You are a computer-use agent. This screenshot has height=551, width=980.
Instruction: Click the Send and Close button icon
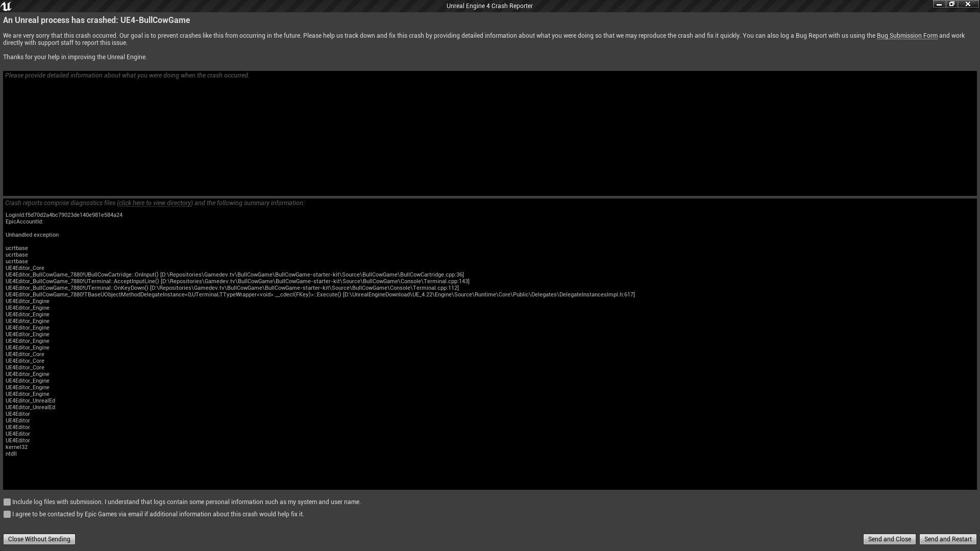pos(889,539)
